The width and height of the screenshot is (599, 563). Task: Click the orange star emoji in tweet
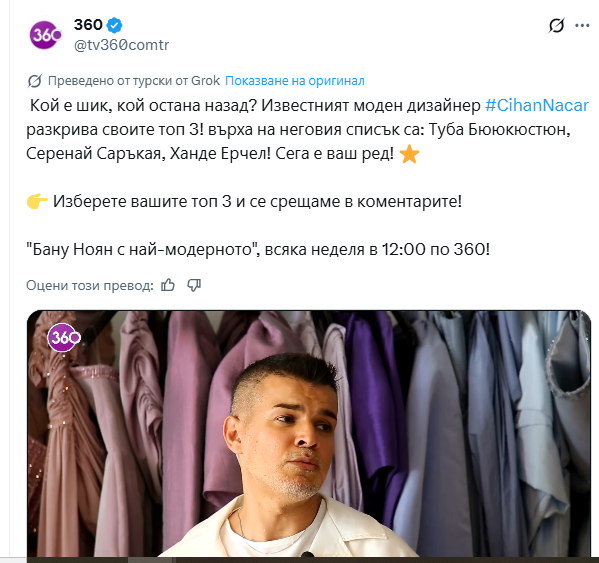point(409,154)
